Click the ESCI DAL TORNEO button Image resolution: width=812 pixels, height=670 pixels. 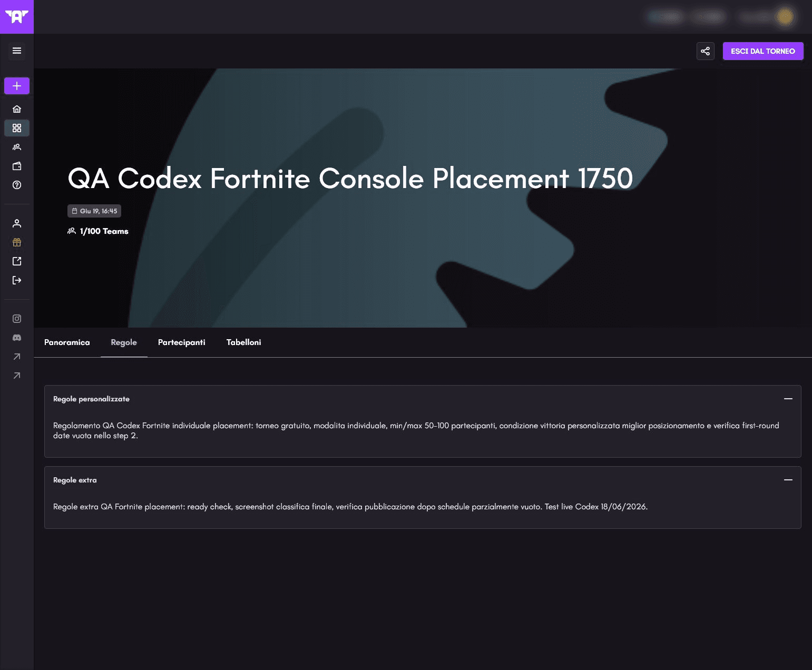coord(763,51)
